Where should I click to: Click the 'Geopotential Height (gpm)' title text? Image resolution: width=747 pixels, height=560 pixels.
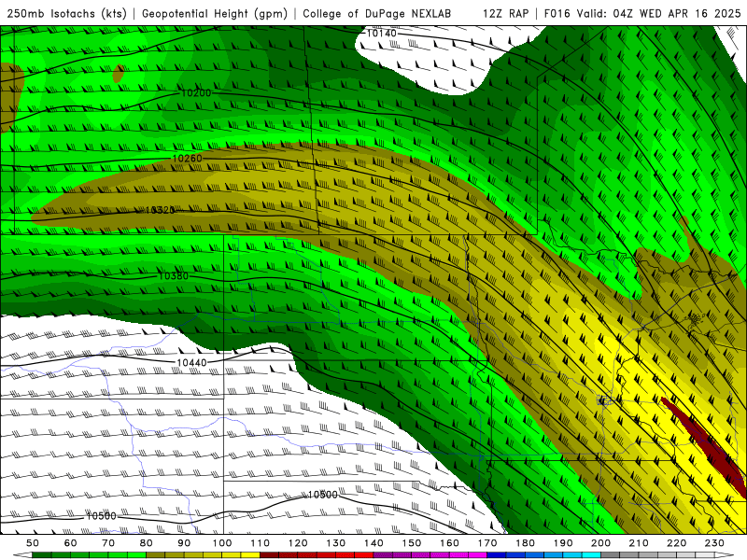click(x=215, y=13)
